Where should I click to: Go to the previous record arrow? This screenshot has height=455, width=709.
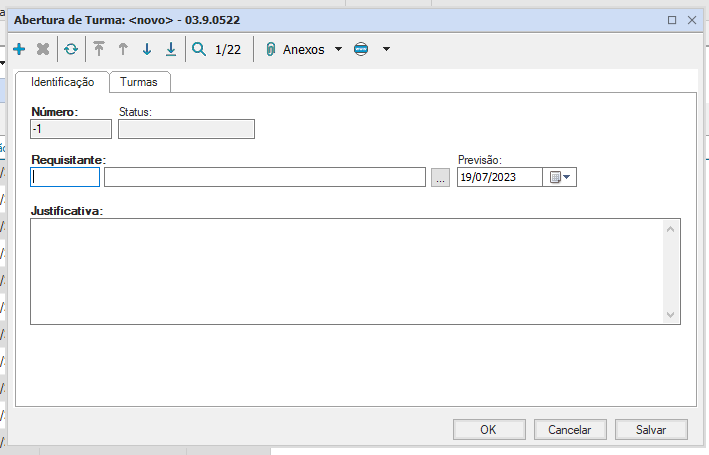coord(123,49)
